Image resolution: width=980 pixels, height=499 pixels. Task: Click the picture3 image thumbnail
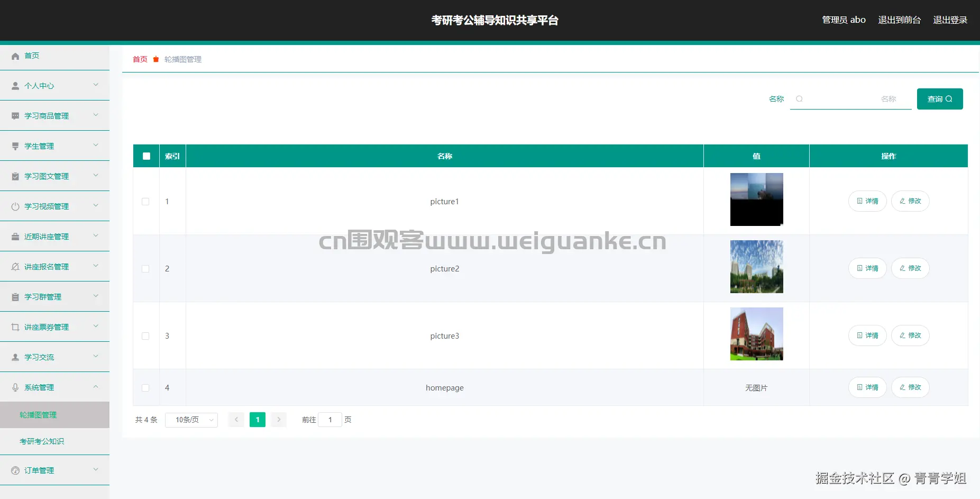click(756, 334)
